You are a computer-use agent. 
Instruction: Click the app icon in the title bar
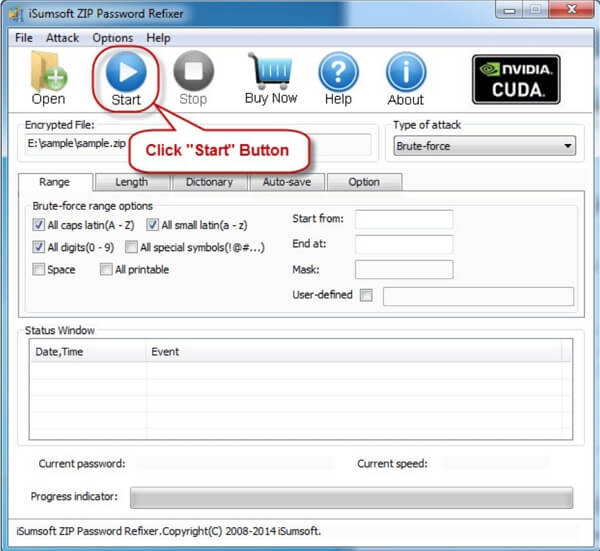[16, 14]
